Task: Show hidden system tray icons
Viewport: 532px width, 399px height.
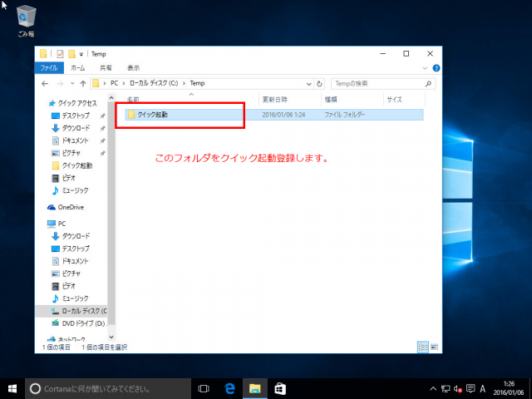Action: (x=432, y=388)
